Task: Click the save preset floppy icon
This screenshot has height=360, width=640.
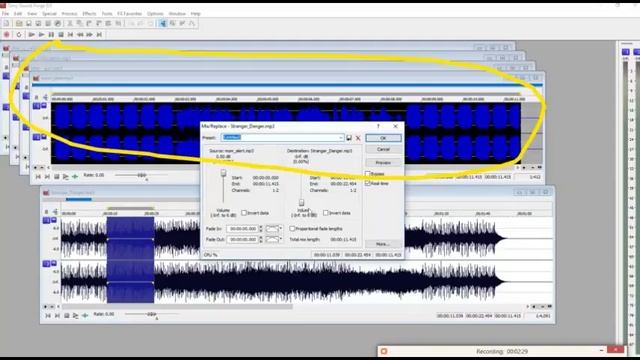Action: [349, 138]
